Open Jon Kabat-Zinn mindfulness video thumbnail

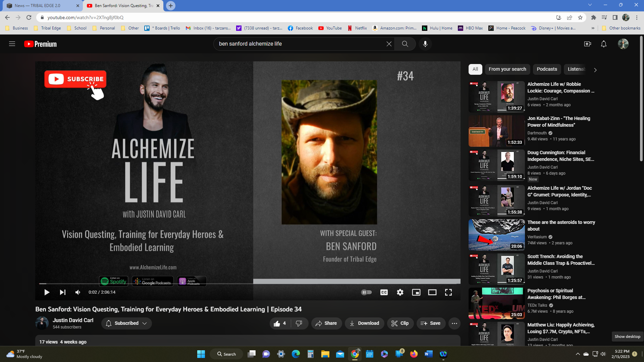click(x=496, y=131)
